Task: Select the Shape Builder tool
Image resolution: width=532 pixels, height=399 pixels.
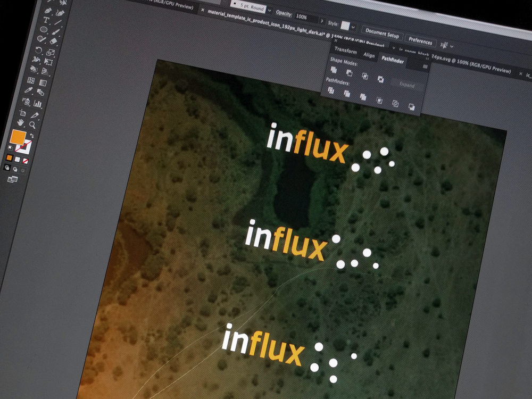Action: (34, 69)
